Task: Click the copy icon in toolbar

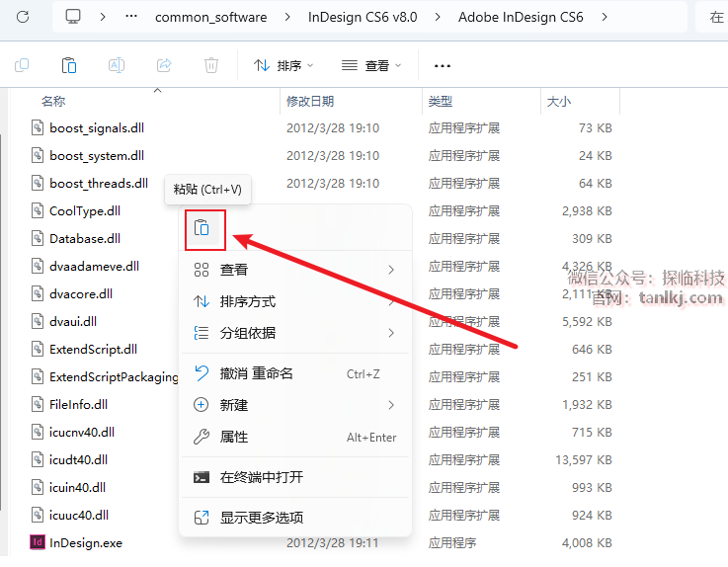Action: click(x=22, y=65)
